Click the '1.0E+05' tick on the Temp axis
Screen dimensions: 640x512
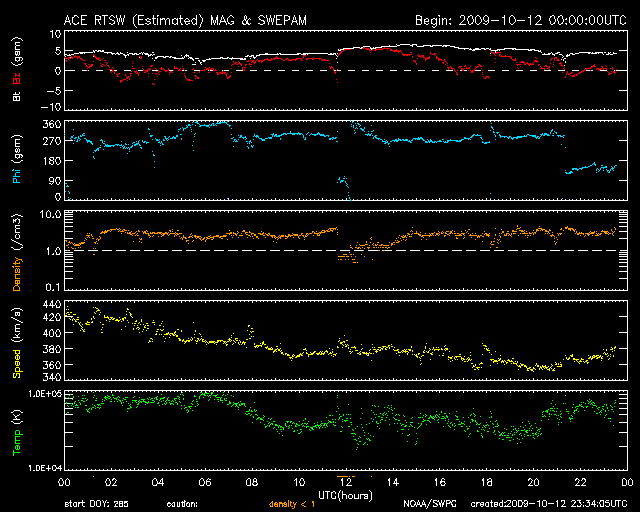tap(44, 394)
